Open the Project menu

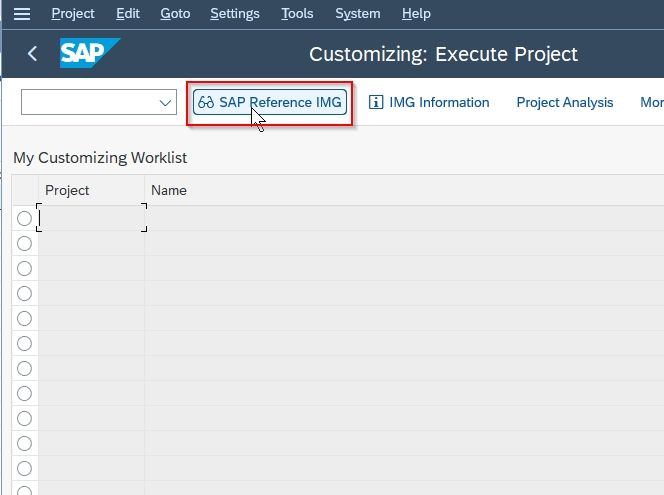tap(73, 14)
